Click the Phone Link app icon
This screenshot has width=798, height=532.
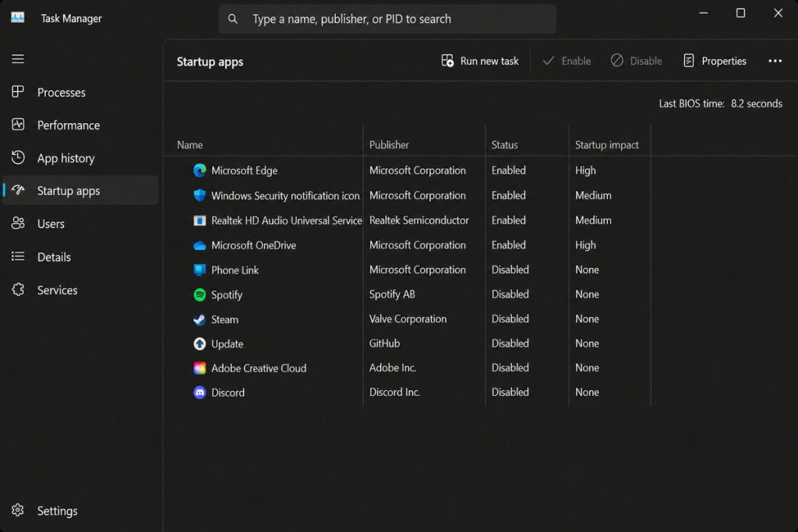click(x=199, y=270)
